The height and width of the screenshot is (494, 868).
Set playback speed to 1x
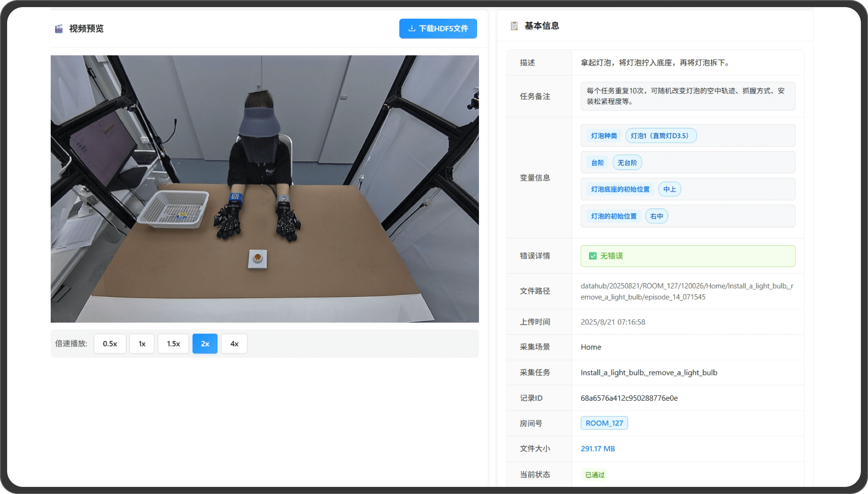coord(142,343)
